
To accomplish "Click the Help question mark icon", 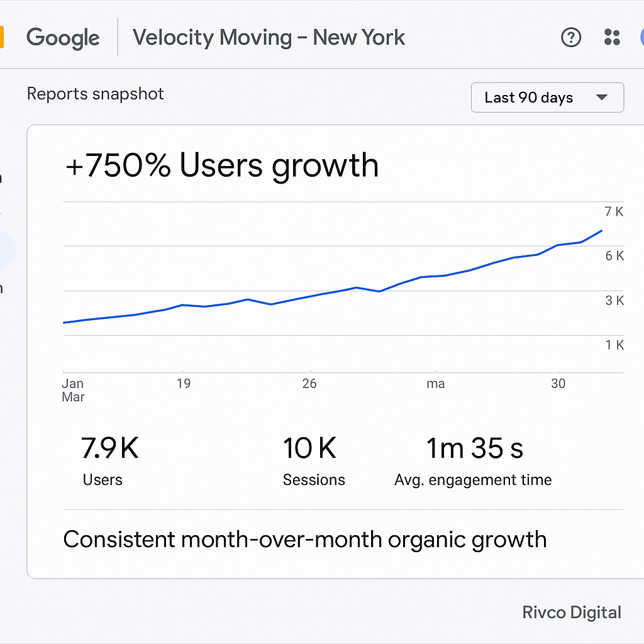I will pyautogui.click(x=571, y=37).
